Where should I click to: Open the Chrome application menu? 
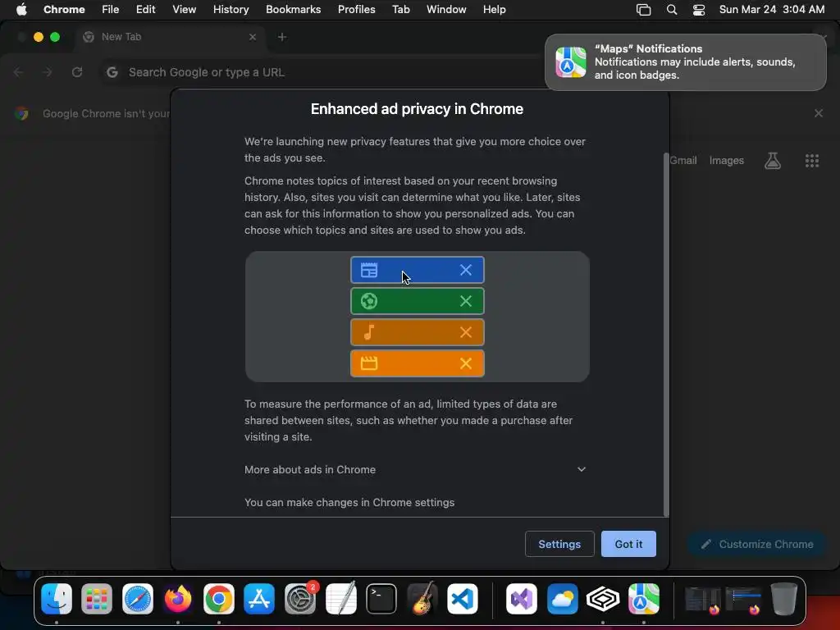tap(64, 9)
